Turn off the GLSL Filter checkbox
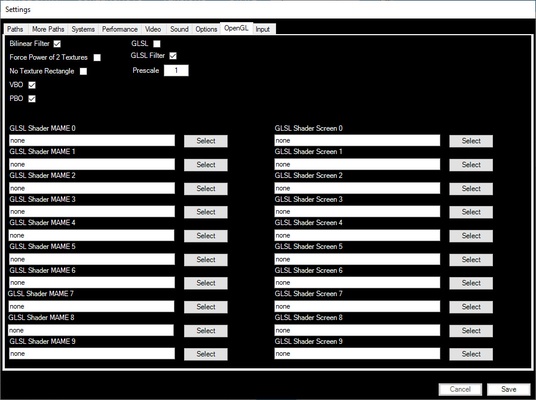 (x=173, y=56)
